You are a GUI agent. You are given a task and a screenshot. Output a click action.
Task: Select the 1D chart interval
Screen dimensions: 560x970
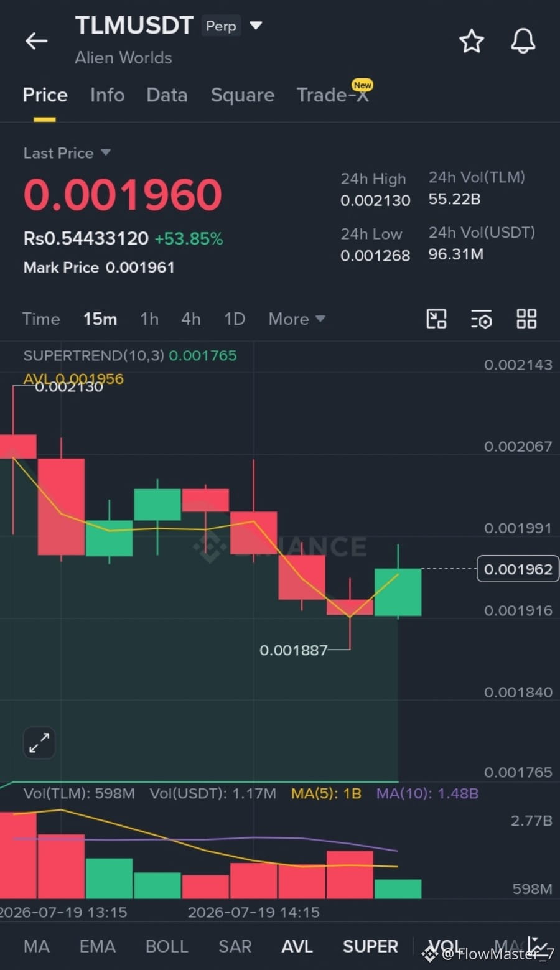click(x=235, y=319)
